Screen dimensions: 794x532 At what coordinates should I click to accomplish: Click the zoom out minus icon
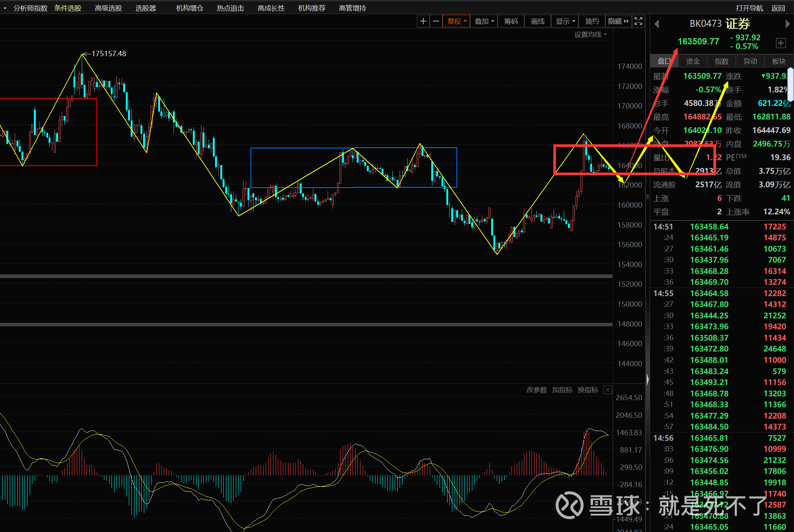coord(436,21)
